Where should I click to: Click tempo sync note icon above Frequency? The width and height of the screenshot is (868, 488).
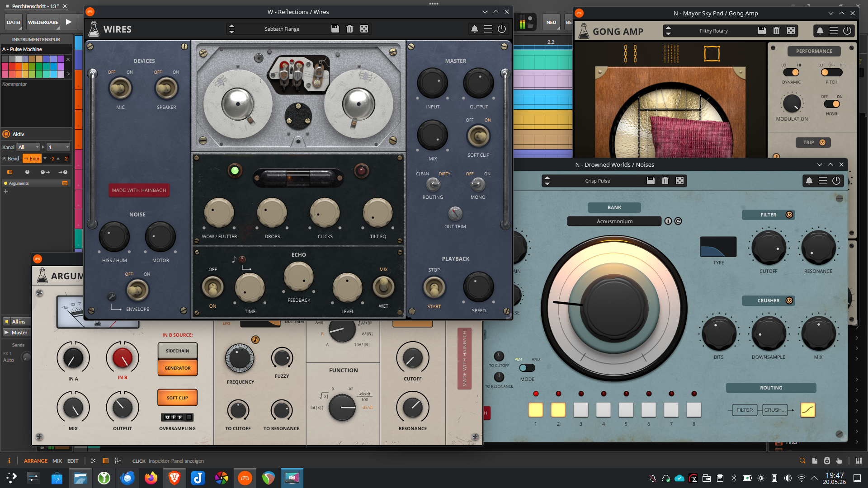click(x=255, y=339)
